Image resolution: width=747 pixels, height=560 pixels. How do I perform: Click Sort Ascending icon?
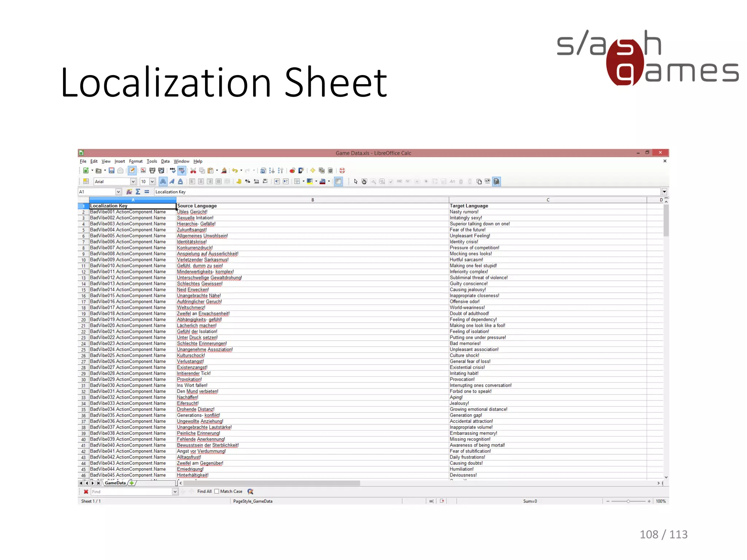(272, 171)
